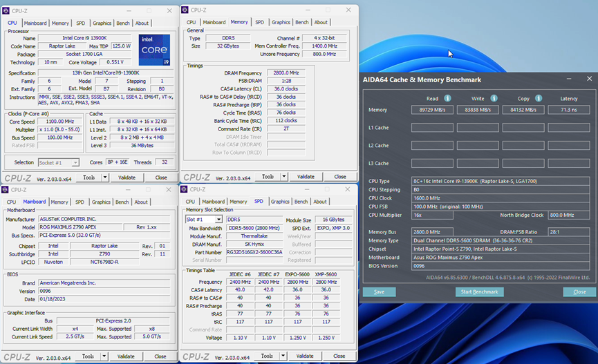Click the Write info icon in AIDA64
The width and height of the screenshot is (598, 364).
494,98
